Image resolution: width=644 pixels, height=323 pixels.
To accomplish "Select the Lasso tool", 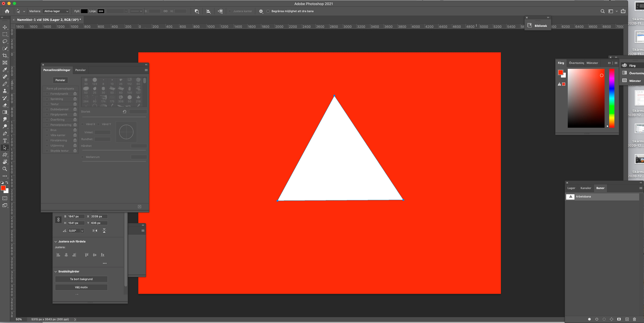I will click(x=5, y=41).
